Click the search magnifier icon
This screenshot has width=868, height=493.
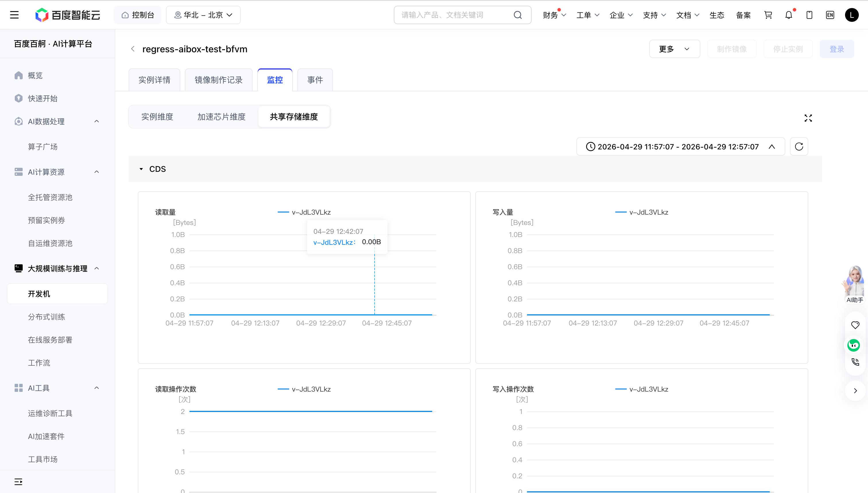(518, 15)
